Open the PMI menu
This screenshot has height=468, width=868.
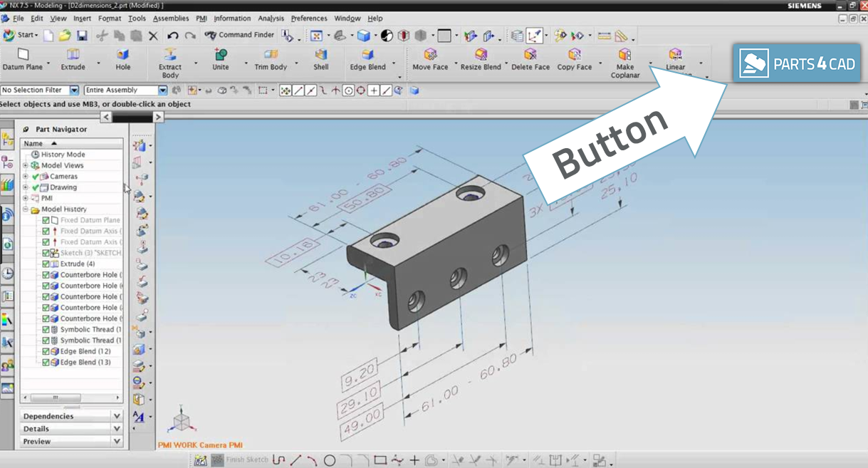pyautogui.click(x=202, y=19)
